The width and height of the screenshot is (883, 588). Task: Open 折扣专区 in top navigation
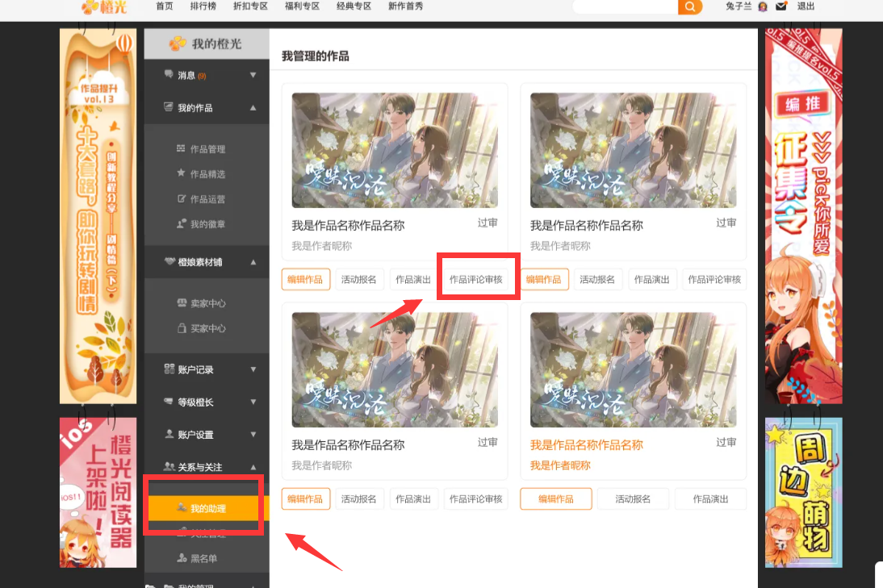point(250,6)
